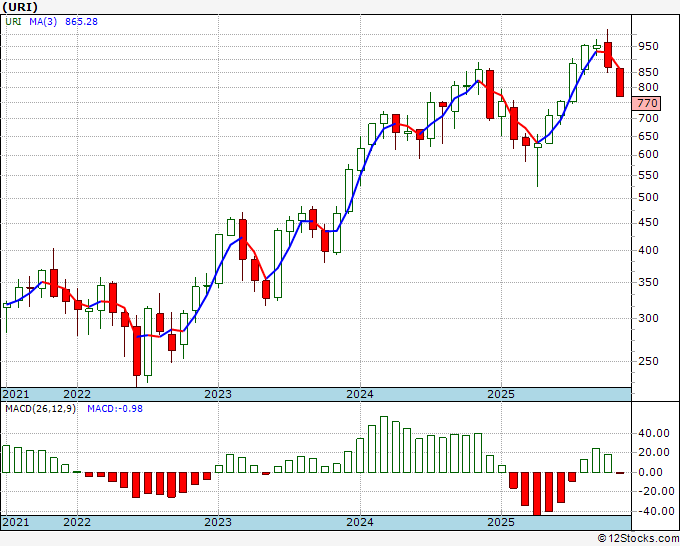Click the 2025 label on the MACD timeline
The width and height of the screenshot is (680, 546).
point(501,522)
